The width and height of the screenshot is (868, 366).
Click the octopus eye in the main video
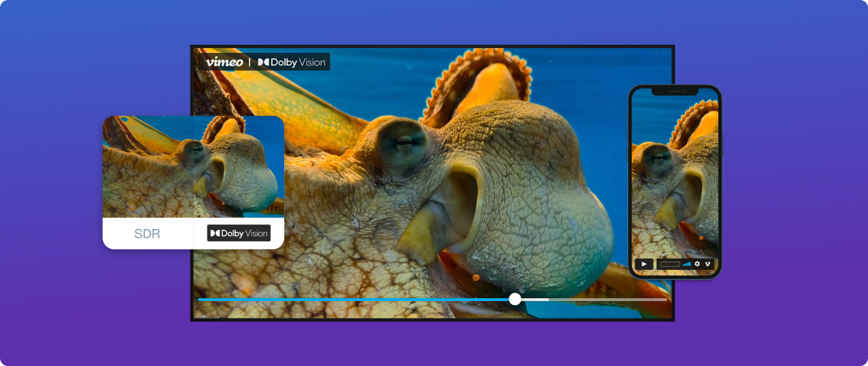pyautogui.click(x=400, y=143)
